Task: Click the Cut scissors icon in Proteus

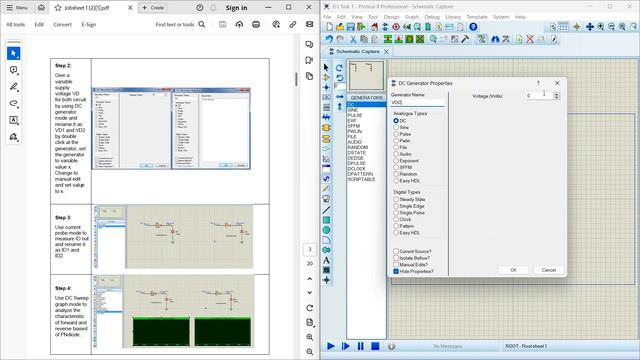Action: [x=353, y=39]
